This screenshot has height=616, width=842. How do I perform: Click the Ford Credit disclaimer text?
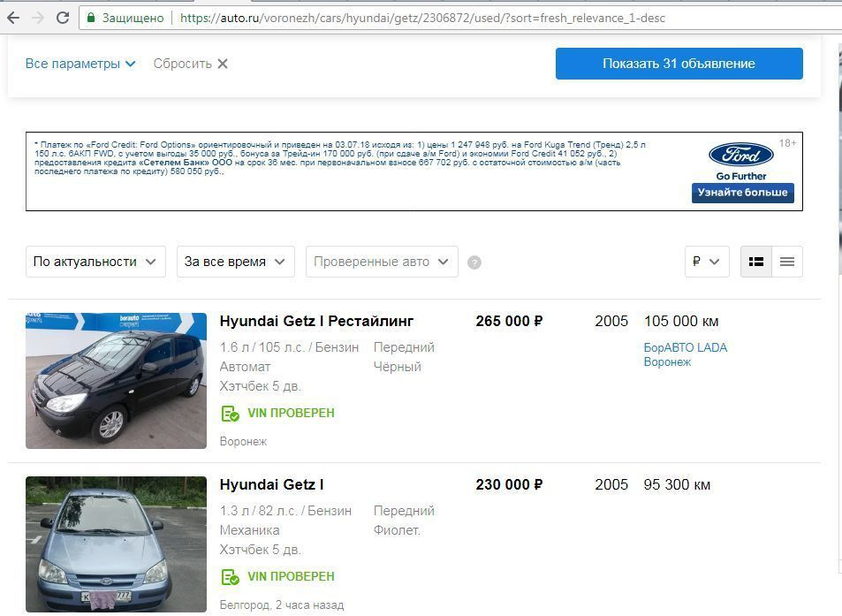coord(340,158)
